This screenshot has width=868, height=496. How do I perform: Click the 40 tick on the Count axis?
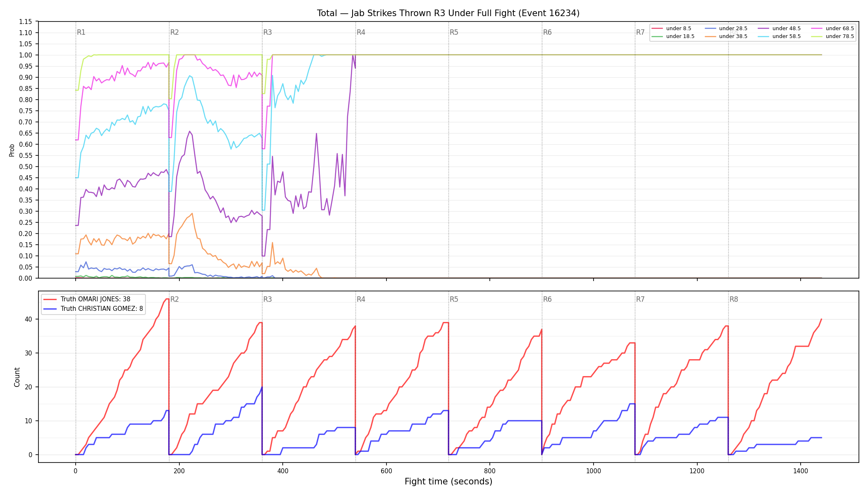pos(29,319)
